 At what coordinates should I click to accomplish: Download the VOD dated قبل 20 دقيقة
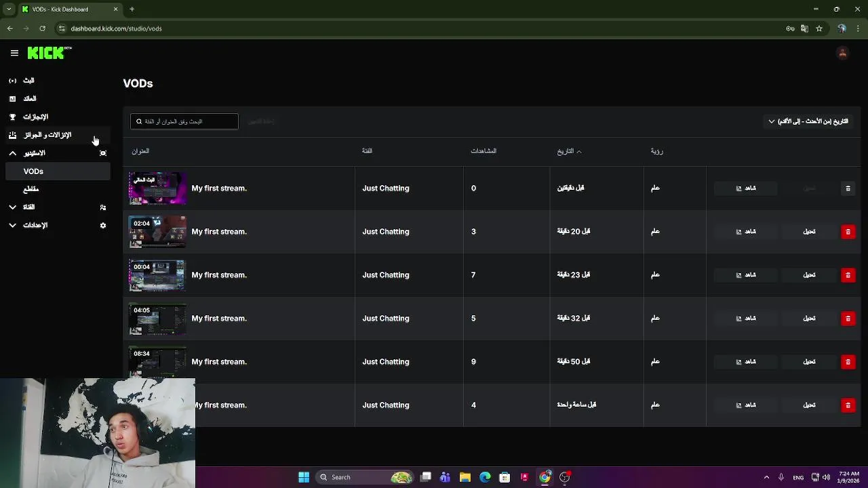[x=809, y=232]
